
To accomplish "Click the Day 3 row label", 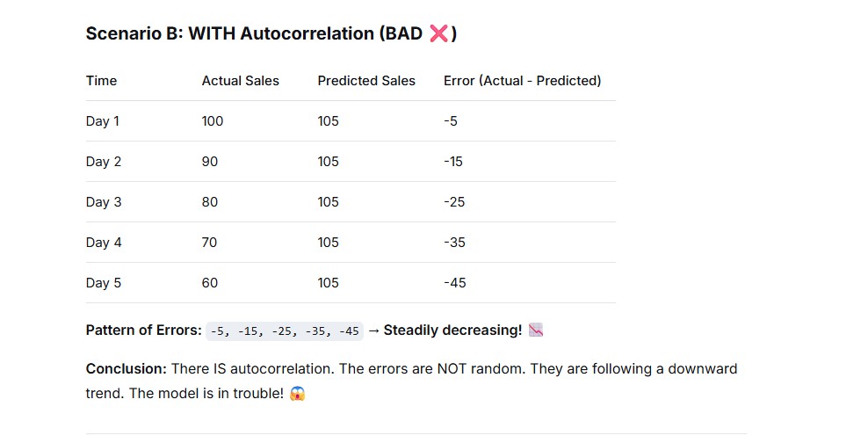I will pos(104,202).
